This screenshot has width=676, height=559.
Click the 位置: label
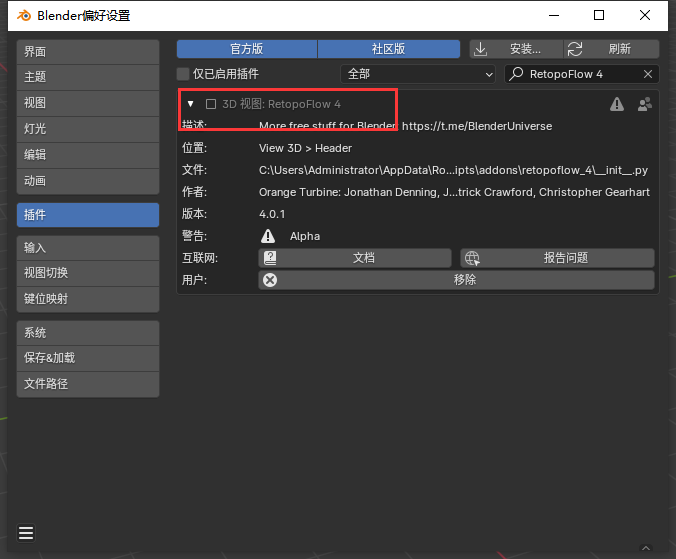(194, 148)
